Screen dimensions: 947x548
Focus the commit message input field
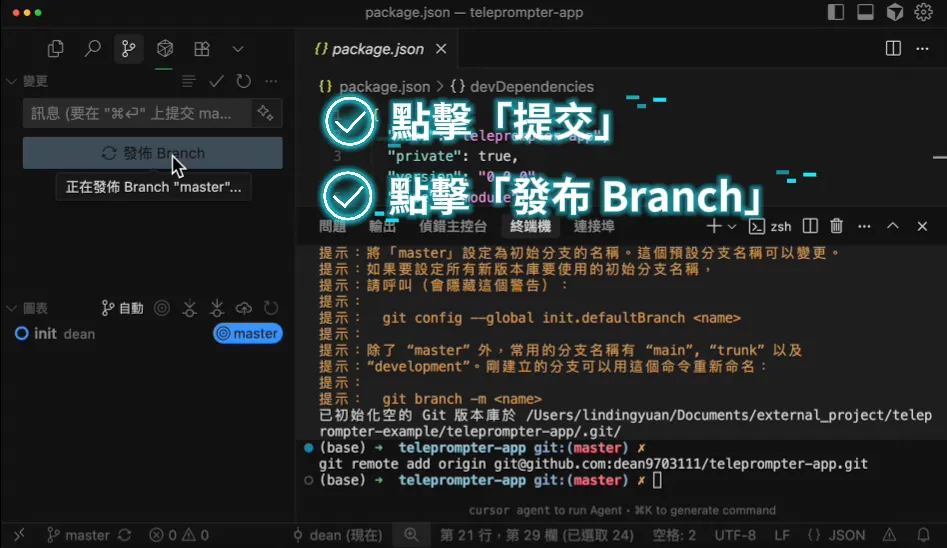137,113
